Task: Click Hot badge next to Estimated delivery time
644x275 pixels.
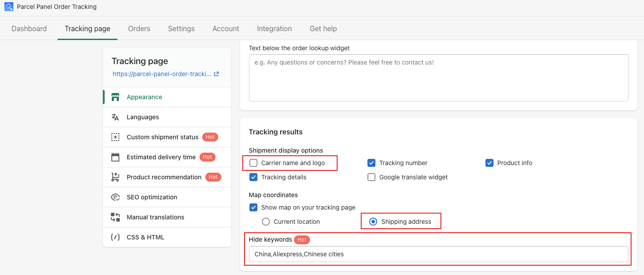Action: (x=207, y=157)
